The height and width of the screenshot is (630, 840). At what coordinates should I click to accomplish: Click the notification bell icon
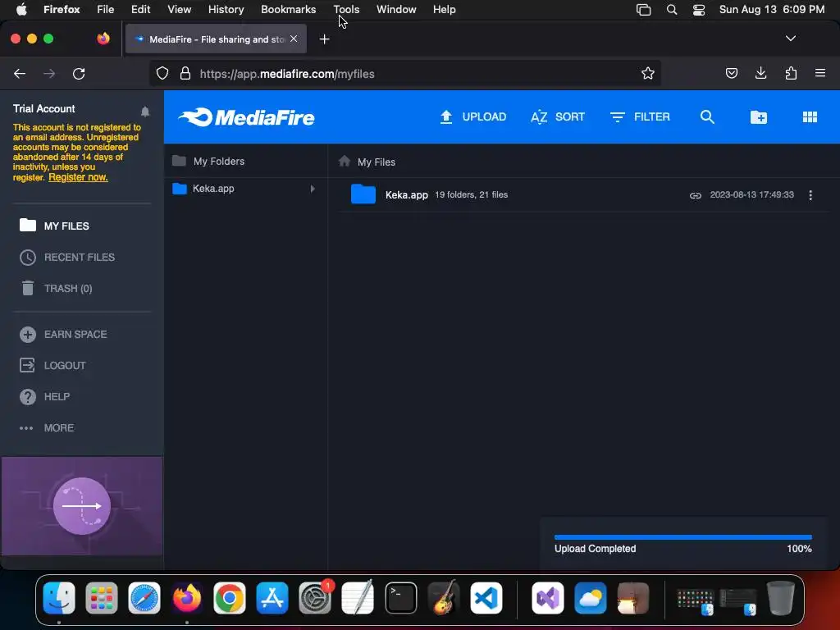[145, 112]
